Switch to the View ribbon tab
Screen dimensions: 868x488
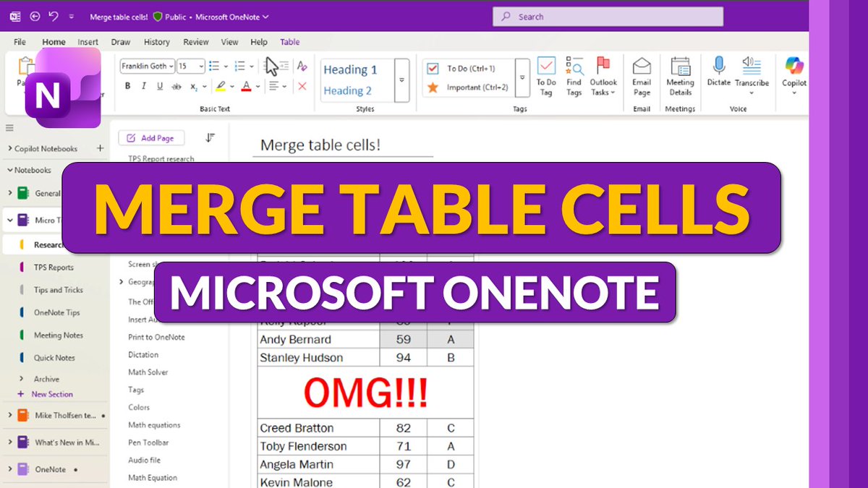229,42
